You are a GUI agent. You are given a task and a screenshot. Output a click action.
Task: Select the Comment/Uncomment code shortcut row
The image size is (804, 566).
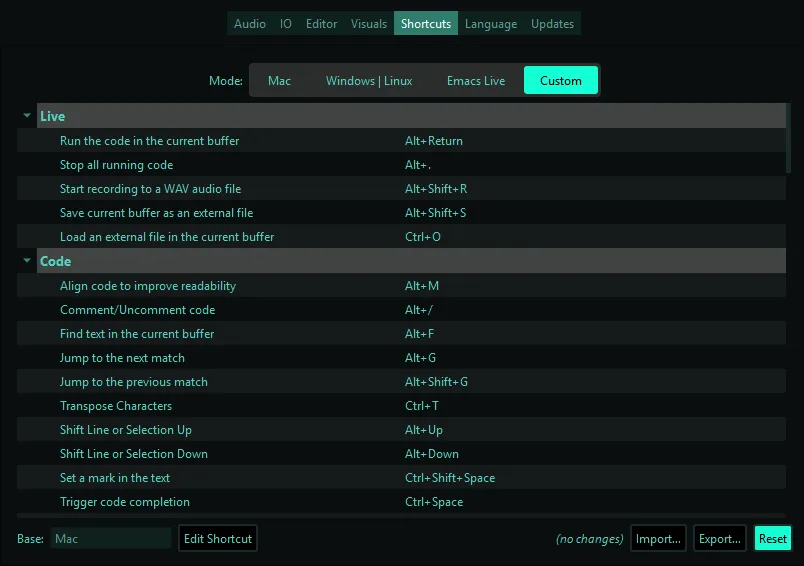(401, 310)
